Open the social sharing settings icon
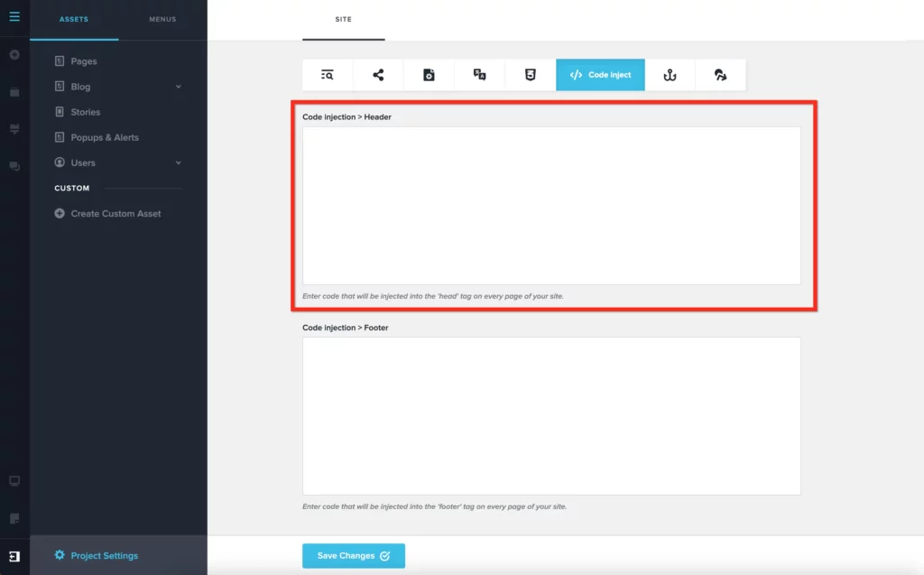This screenshot has height=575, width=924. (378, 75)
